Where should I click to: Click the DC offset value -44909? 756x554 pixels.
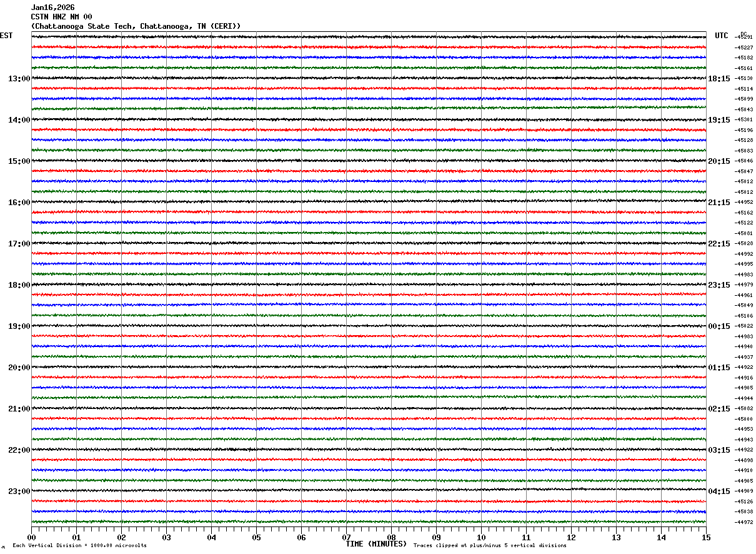tap(744, 491)
